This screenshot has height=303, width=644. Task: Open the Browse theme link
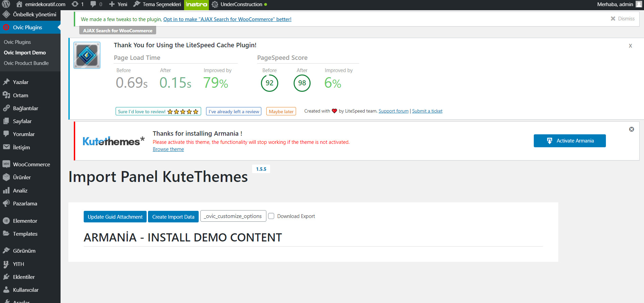pos(168,149)
